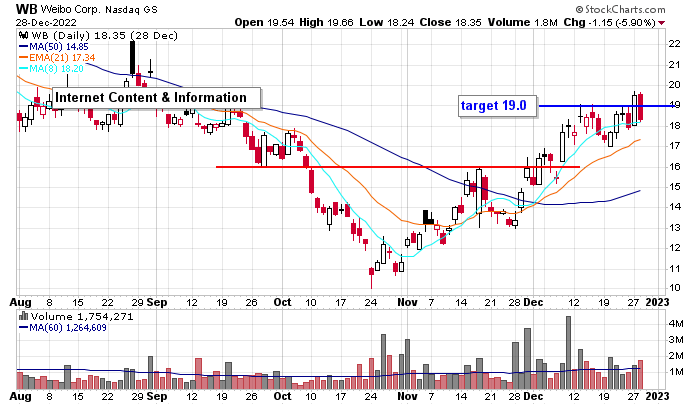The image size is (700, 405).
Task: Click the MA(8) 18.20 legend label
Action: [x=56, y=69]
